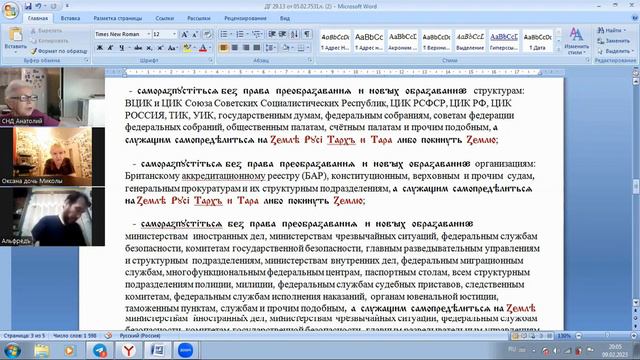Screen dimensions: 640x360
Task: Click word count in status bar
Action: (74, 336)
